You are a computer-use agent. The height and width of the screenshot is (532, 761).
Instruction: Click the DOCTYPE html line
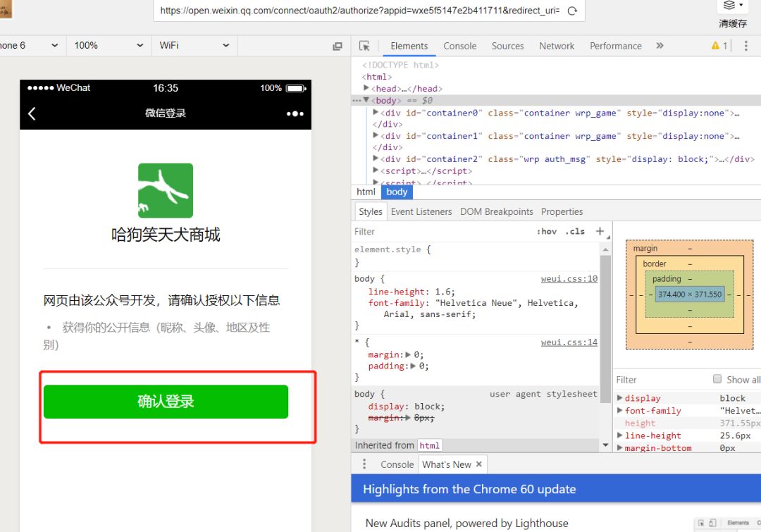pos(400,65)
